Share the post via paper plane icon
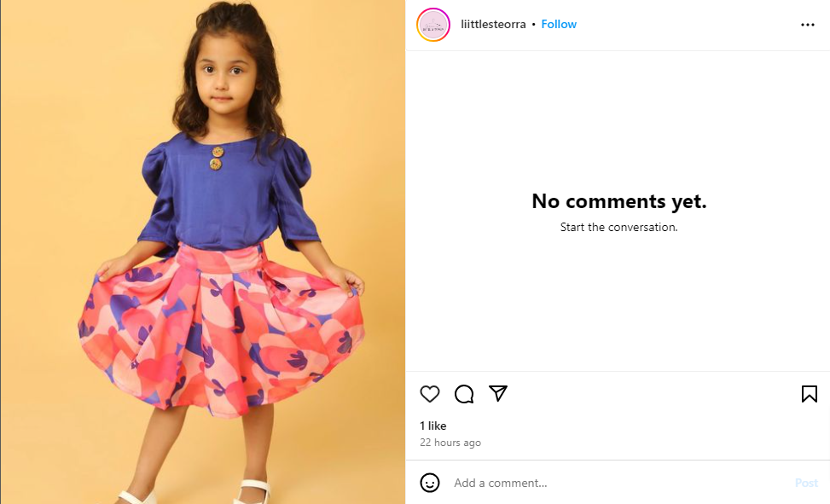 (x=498, y=393)
